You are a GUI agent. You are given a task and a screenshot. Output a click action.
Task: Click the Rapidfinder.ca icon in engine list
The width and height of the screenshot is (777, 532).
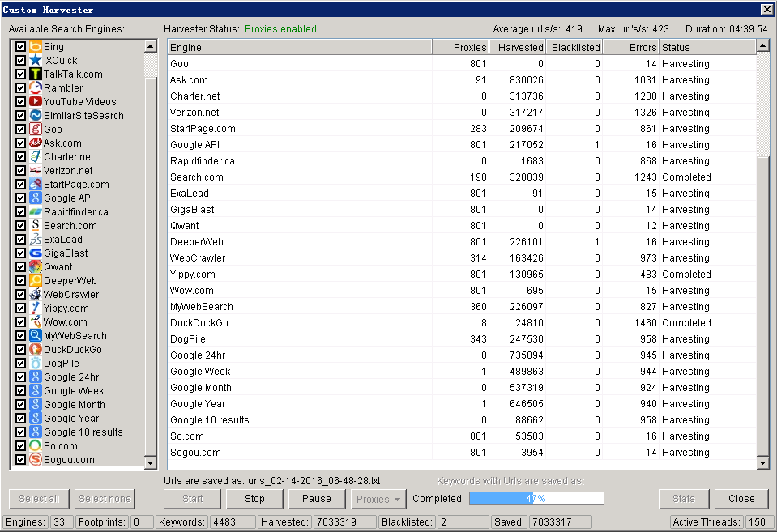pyautogui.click(x=35, y=211)
